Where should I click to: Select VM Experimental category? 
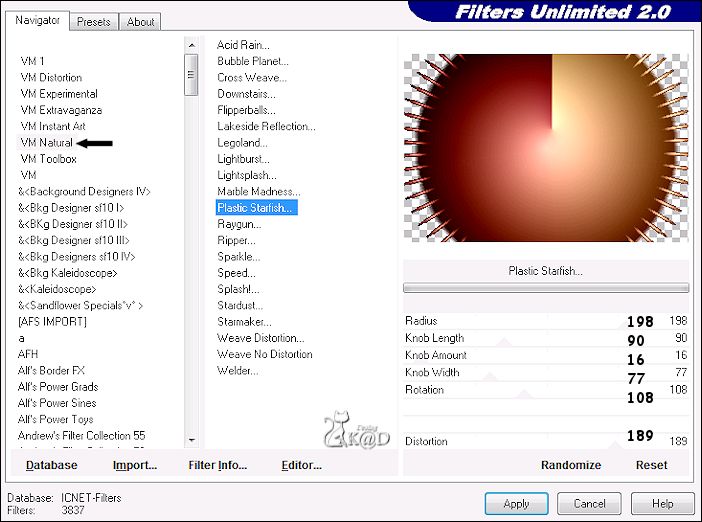59,94
